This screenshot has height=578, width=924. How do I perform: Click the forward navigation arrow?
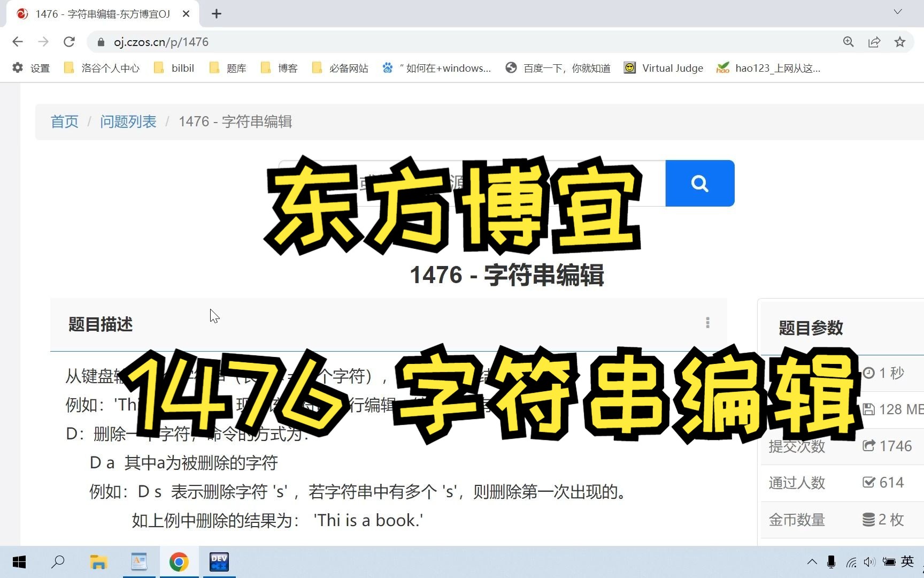[43, 42]
